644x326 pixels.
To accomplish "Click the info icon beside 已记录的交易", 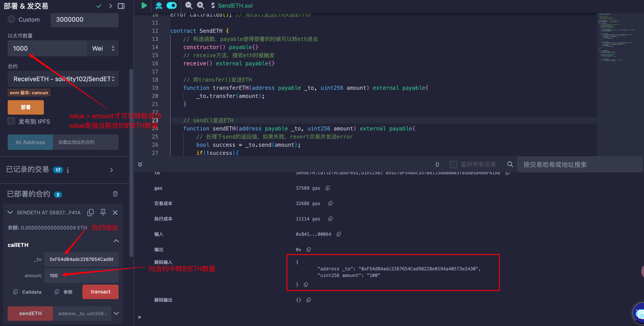I will (x=68, y=170).
